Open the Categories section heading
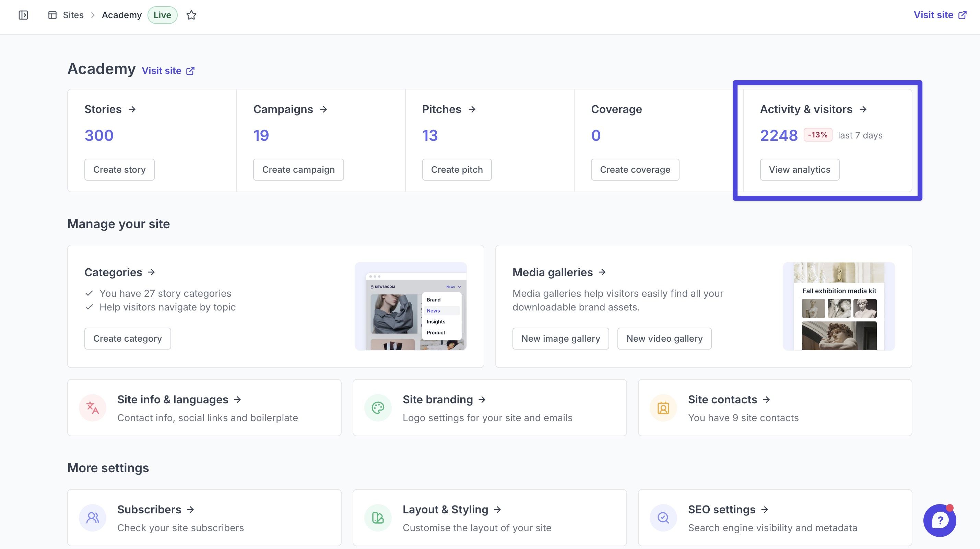This screenshot has height=549, width=980. (x=114, y=272)
